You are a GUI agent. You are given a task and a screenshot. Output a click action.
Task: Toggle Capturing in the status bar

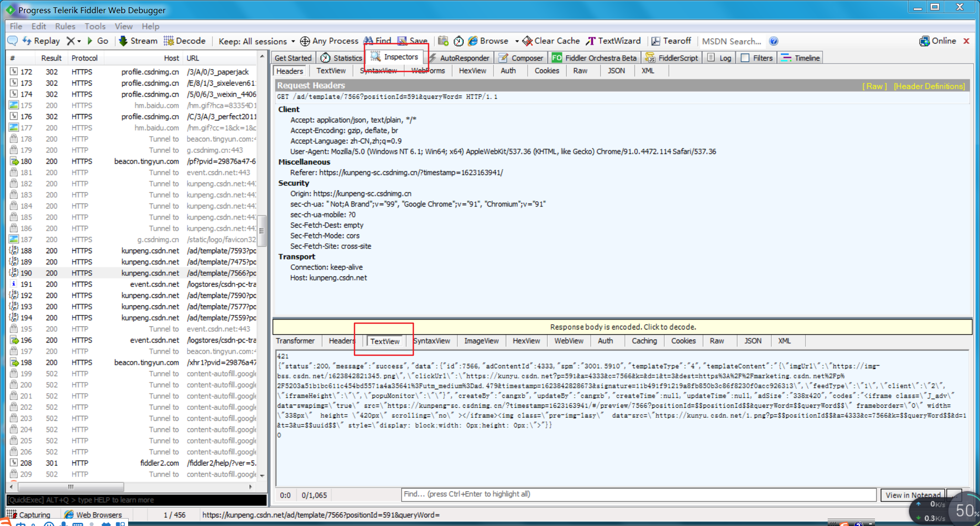(x=29, y=515)
